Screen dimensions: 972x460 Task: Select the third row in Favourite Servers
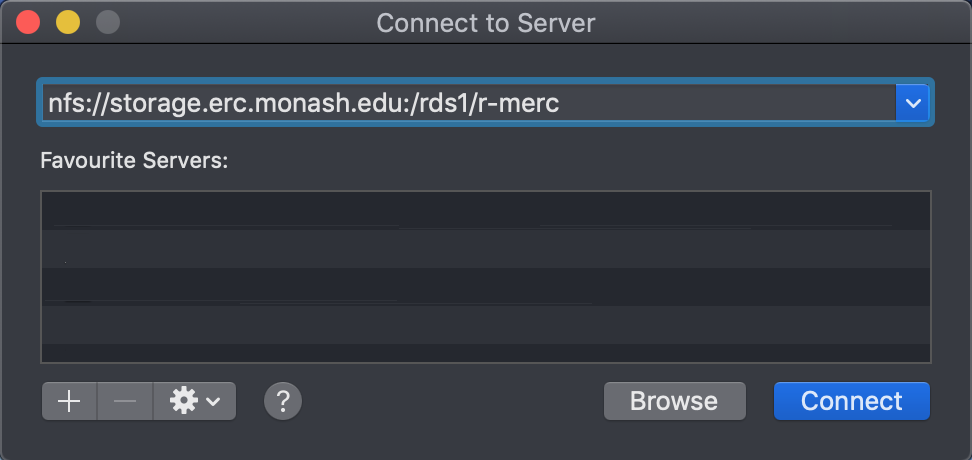point(486,286)
